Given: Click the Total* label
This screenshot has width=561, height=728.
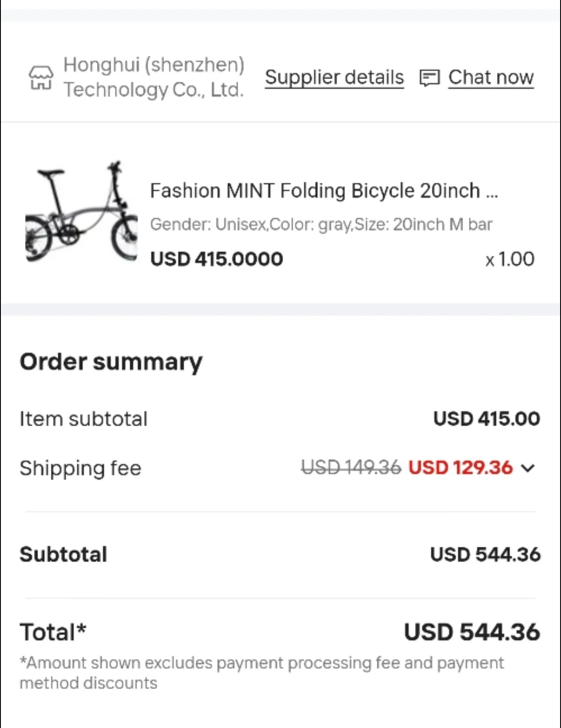Looking at the screenshot, I should click(x=53, y=632).
